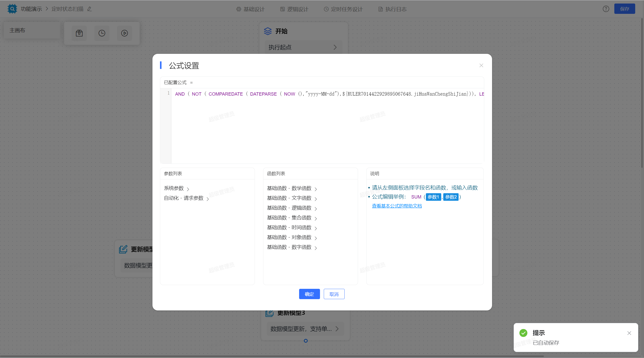Click inside the formula editor area
Screen dimensions: 644x358
click(x=328, y=126)
